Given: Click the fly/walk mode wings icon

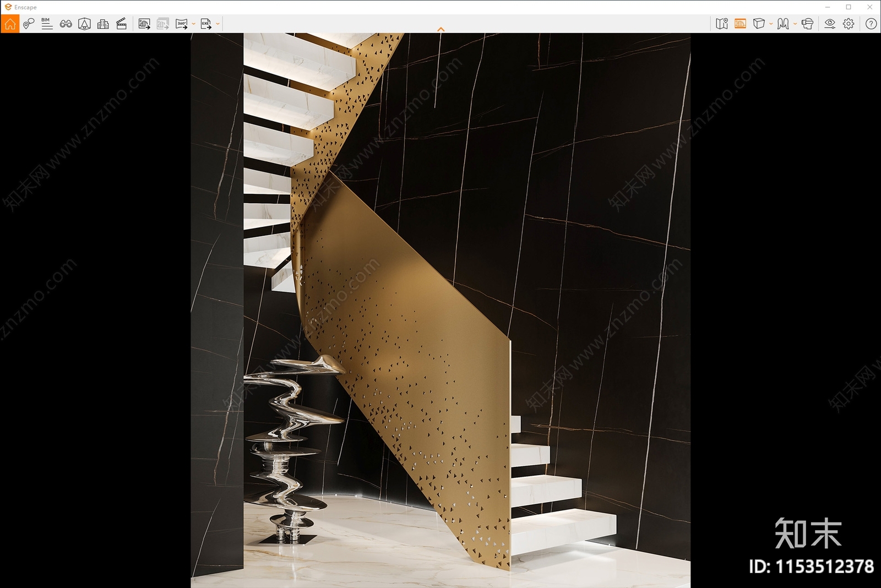Looking at the screenshot, I should coord(783,24).
